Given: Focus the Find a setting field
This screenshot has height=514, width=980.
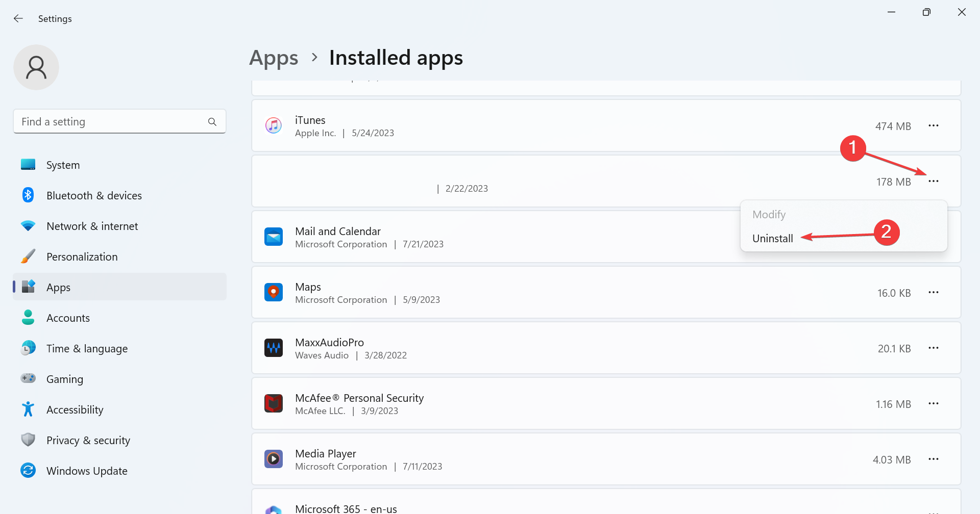Looking at the screenshot, I should pos(119,121).
